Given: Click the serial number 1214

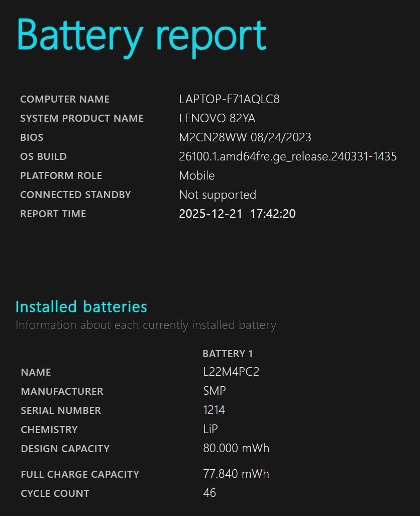Looking at the screenshot, I should click(x=214, y=410).
